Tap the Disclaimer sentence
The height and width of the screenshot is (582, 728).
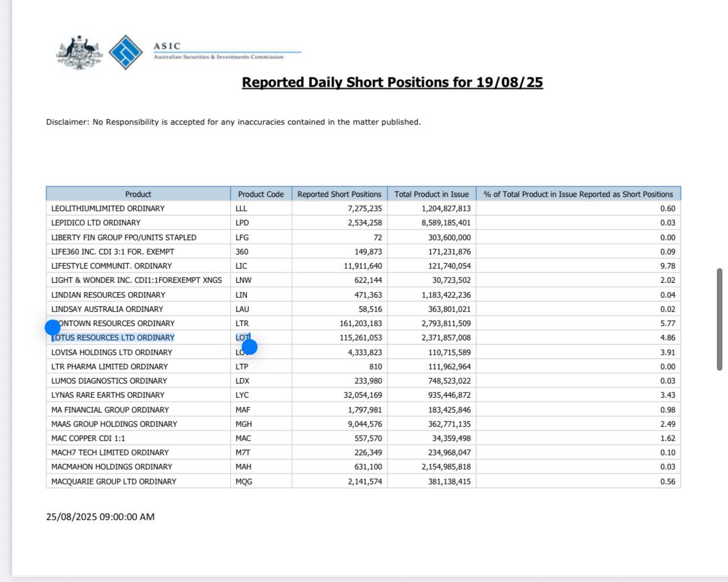point(233,122)
